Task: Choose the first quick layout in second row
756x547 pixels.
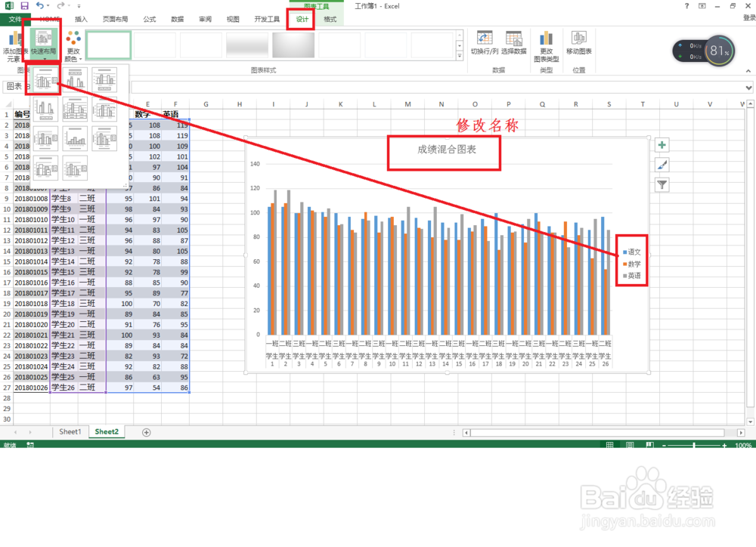Action: tap(46, 109)
